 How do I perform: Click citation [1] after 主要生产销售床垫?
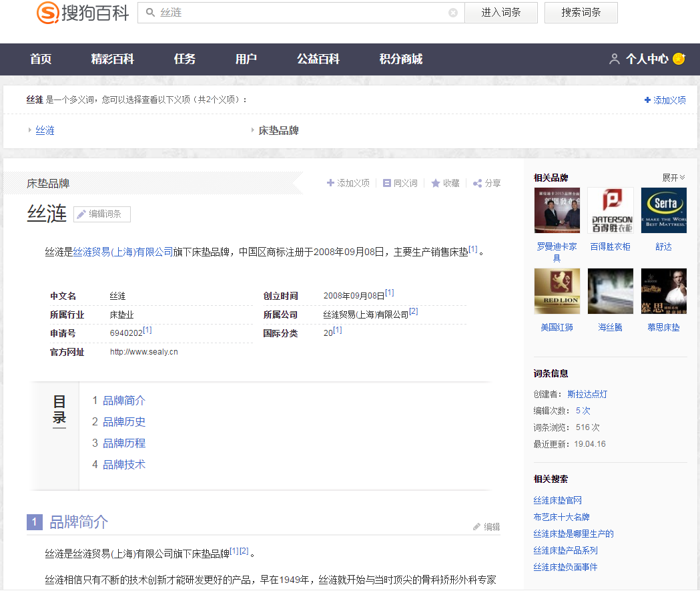click(472, 249)
